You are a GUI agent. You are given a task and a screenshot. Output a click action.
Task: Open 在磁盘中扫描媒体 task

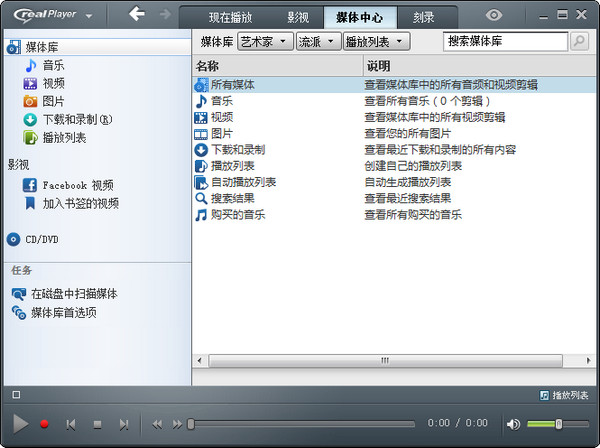tap(73, 294)
